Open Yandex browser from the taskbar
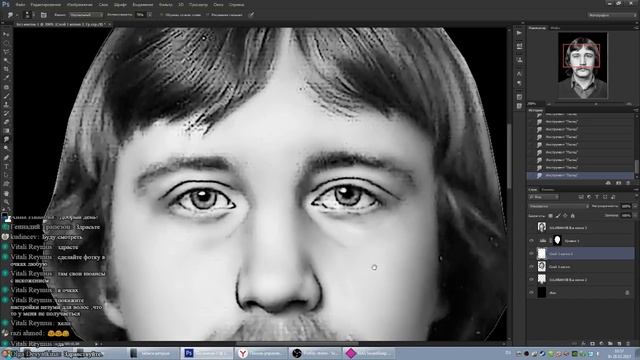Image resolution: width=640 pixels, height=360 pixels. click(x=260, y=353)
